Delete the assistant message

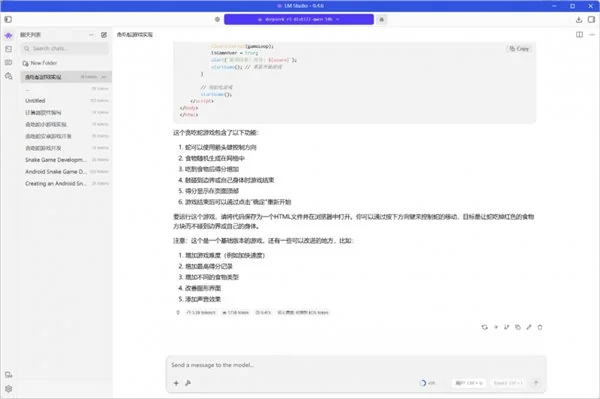540,327
